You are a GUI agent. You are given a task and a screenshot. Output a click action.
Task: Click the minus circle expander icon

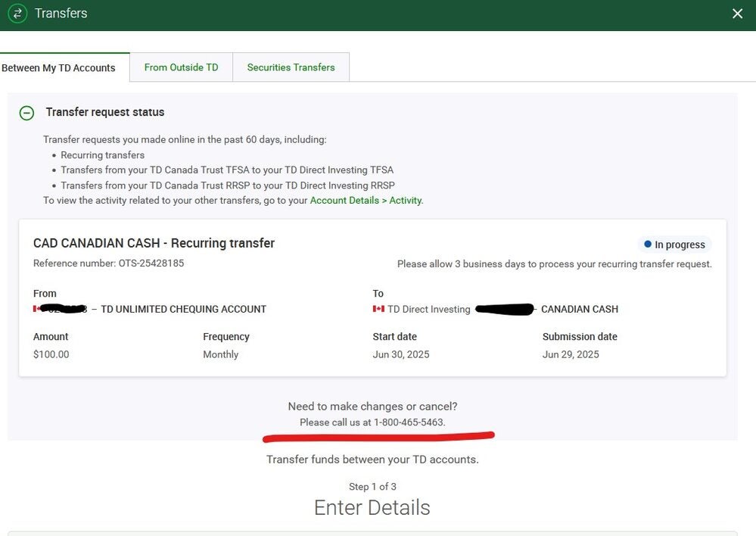26,111
